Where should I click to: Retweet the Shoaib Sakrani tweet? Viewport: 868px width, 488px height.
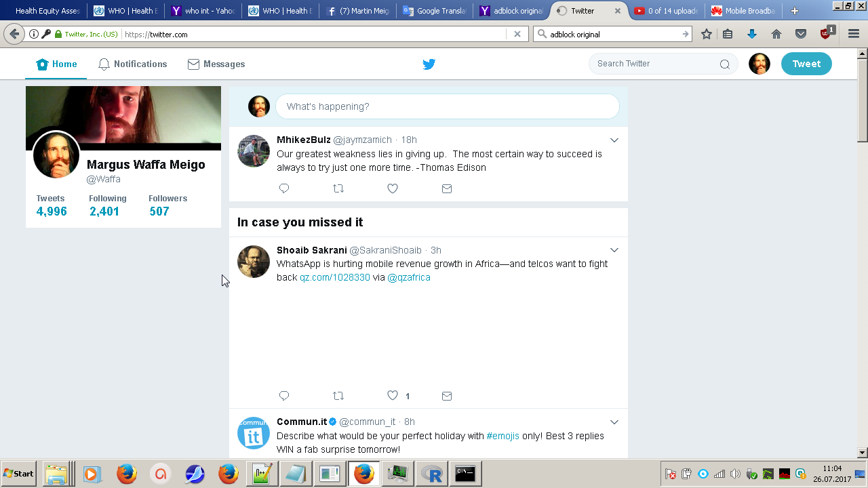point(338,396)
